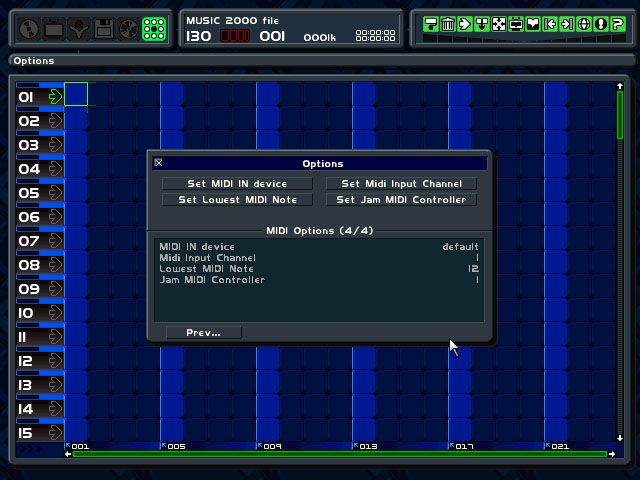Go to previous options page with Prev...
Screen dimensions: 640x480
(x=203, y=332)
